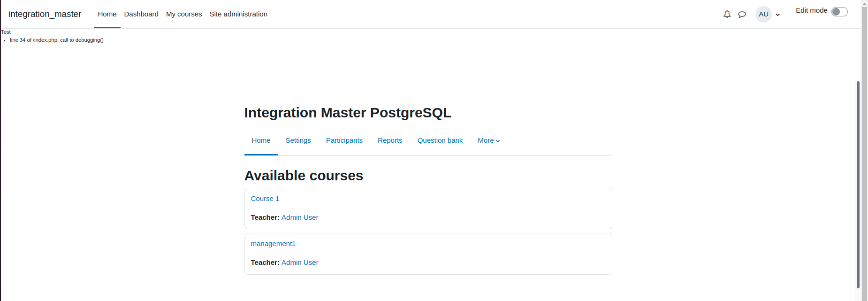This screenshot has height=301, width=868.
Task: Click the Integration Master PostgreSQL heading
Action: point(348,113)
